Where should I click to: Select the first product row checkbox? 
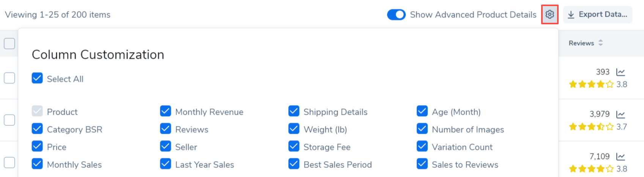coord(9,78)
